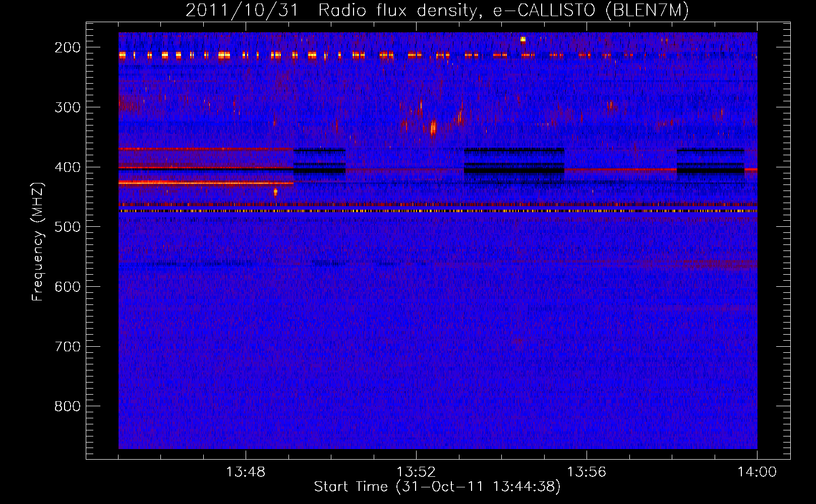Click the 14:00 time tick label

click(757, 472)
